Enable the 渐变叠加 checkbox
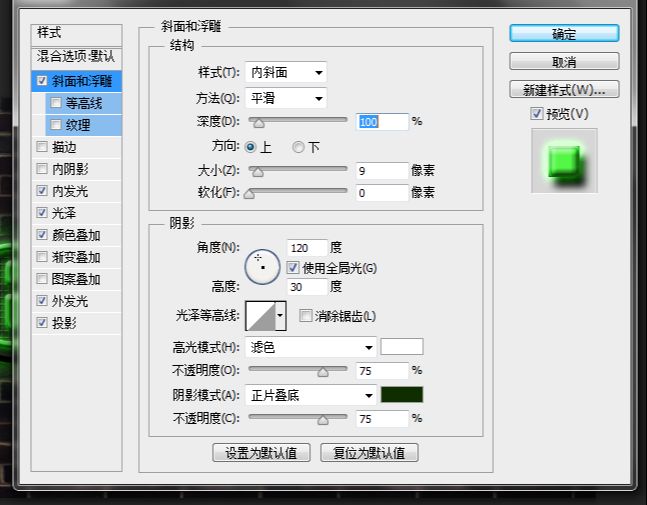The image size is (647, 505). click(42, 257)
